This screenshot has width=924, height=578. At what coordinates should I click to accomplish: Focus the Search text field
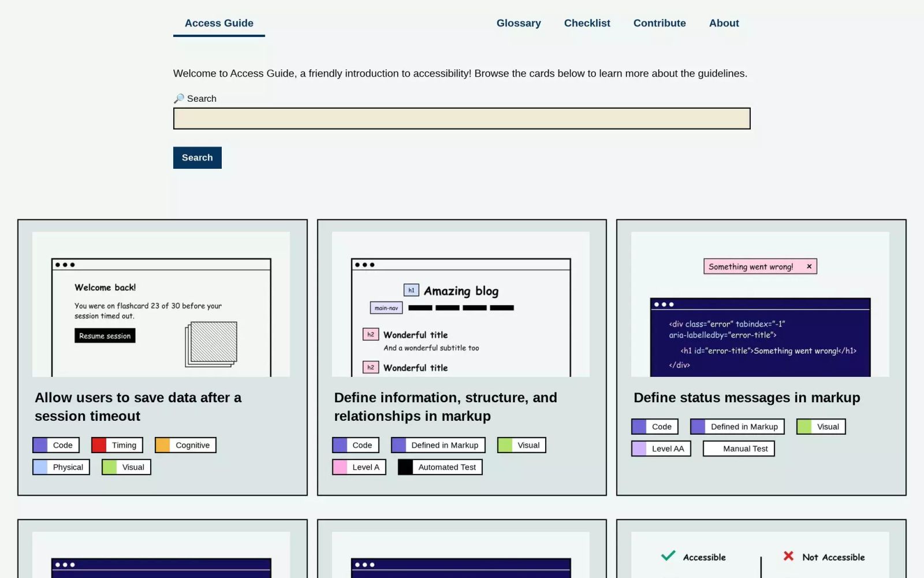point(461,118)
